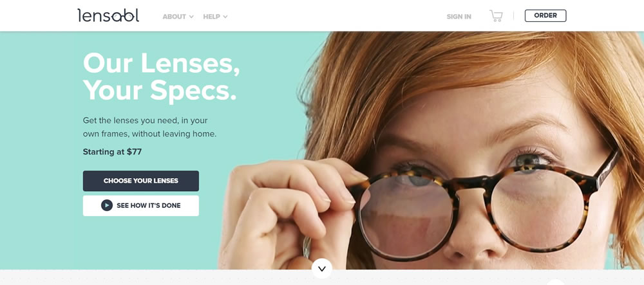Click the lensabl logo
Viewport: 644px width, 285px height.
point(108,15)
